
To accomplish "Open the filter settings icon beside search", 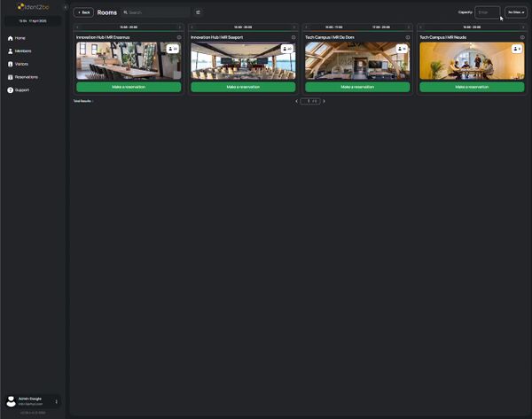I will 198,12.
